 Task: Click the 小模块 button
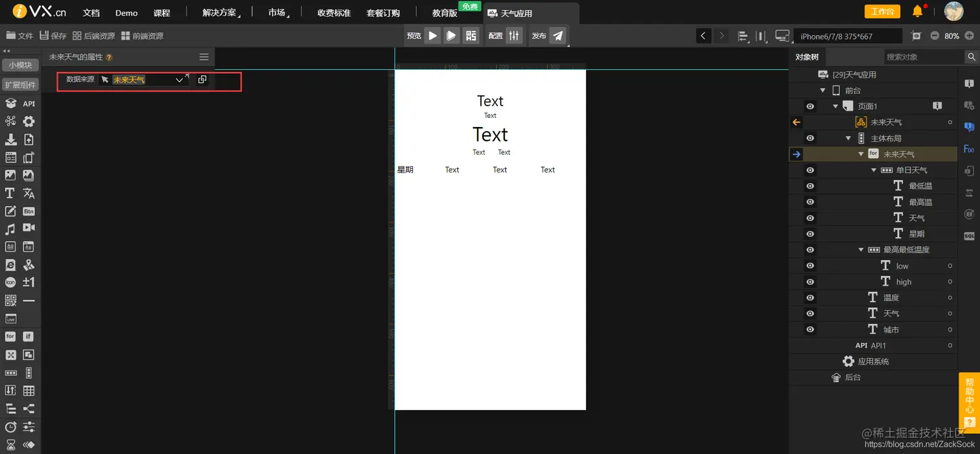coord(20,65)
